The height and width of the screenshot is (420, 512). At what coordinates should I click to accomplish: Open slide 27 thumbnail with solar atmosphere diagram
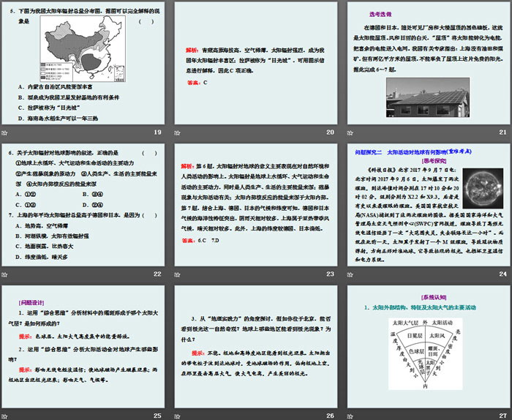[x=429, y=347]
